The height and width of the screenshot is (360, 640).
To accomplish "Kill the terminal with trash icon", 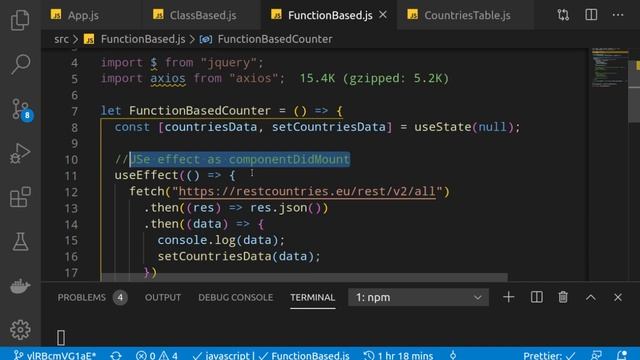I will (563, 297).
